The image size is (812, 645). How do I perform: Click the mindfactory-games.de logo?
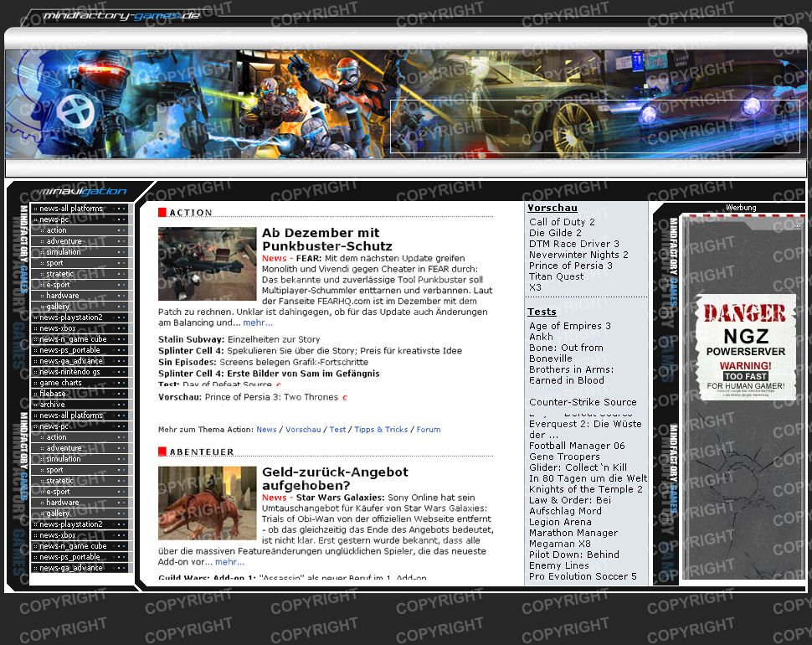(121, 16)
